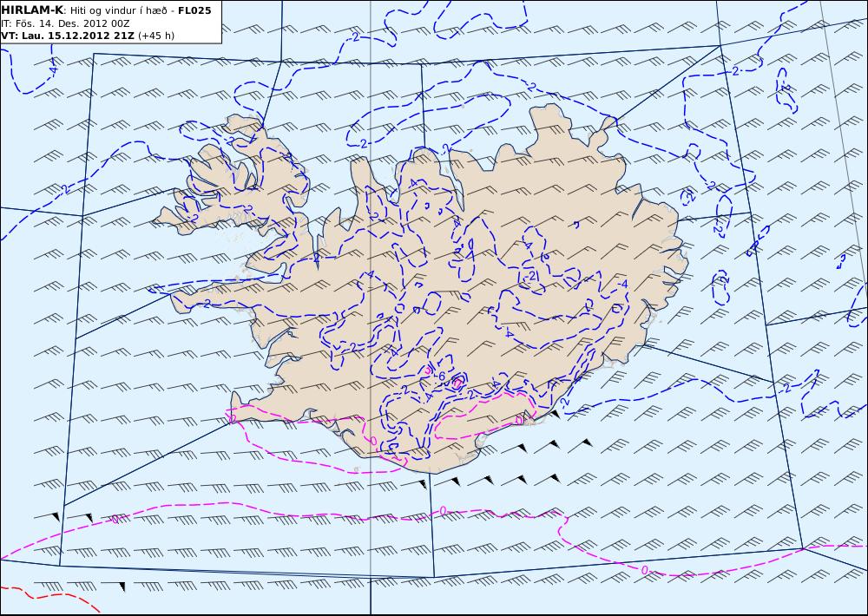868x616 pixels.
Task: Click the 'IT: Fös. 14. Des. 2012 00Z' line
Action: [65, 23]
